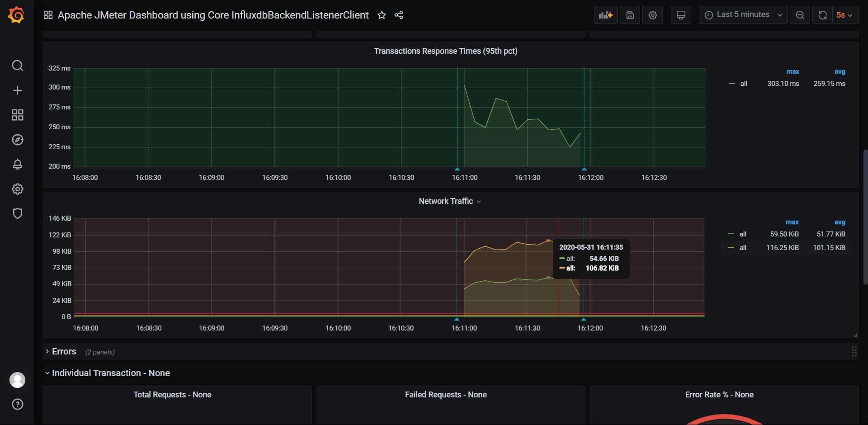Click the 101.15 KiB avg value

[x=829, y=248]
